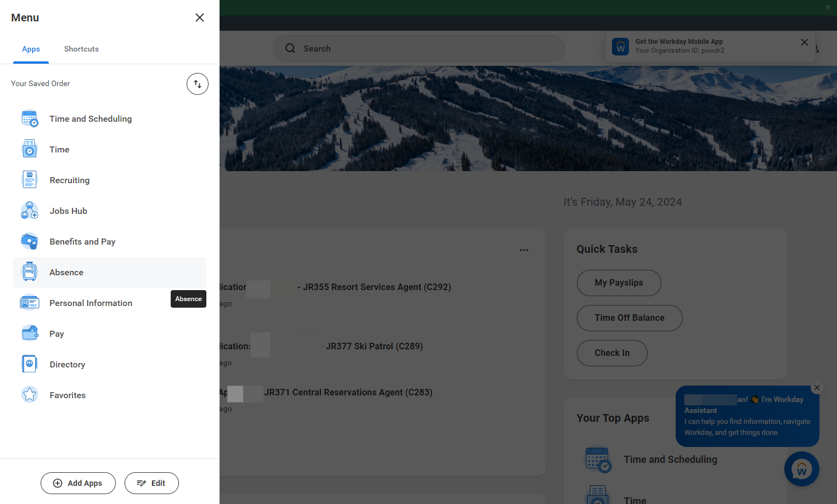Open the Absence luggage icon
Image resolution: width=837 pixels, height=504 pixels.
click(30, 272)
